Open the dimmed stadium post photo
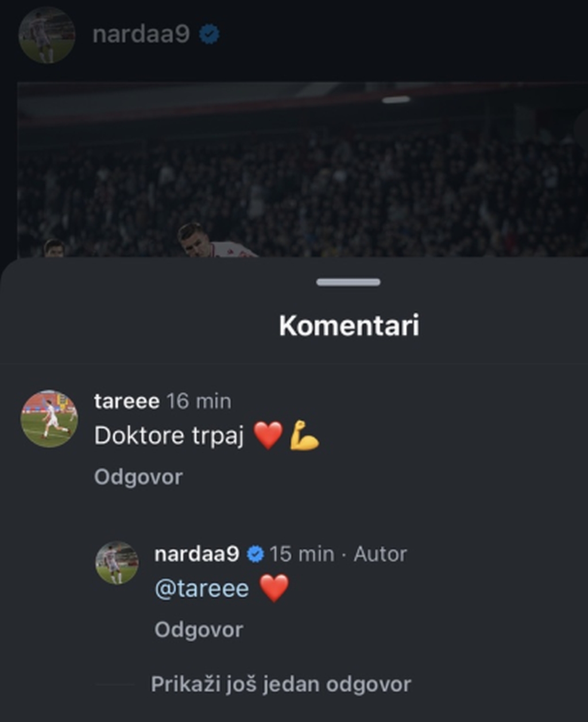The image size is (588, 722). tap(303, 169)
